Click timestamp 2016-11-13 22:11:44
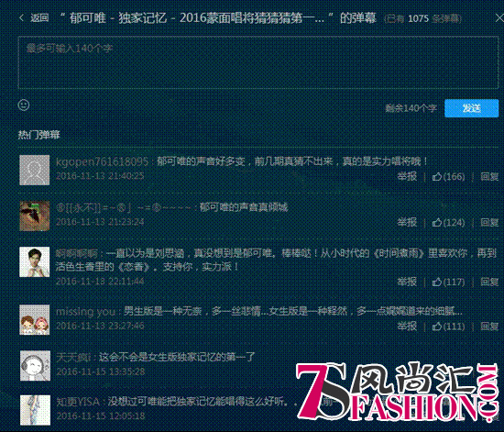Screen dimensions: 504x432 click(x=100, y=282)
